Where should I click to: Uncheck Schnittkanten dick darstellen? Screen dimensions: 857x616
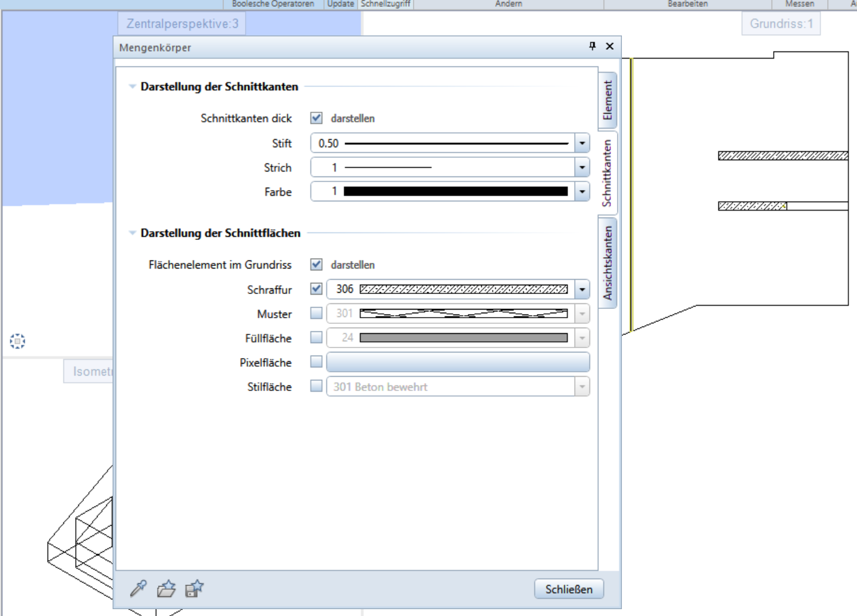317,118
